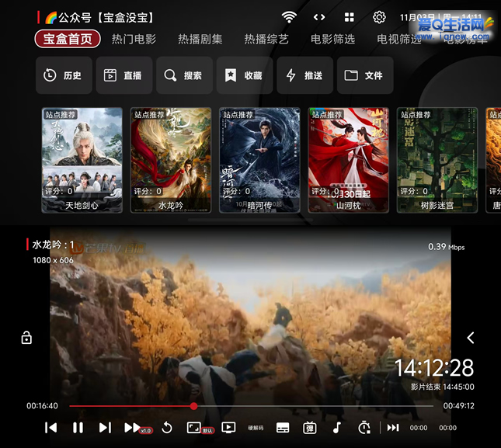Click the 1080 x 606 resolution label
This screenshot has height=448, width=501.
[53, 260]
